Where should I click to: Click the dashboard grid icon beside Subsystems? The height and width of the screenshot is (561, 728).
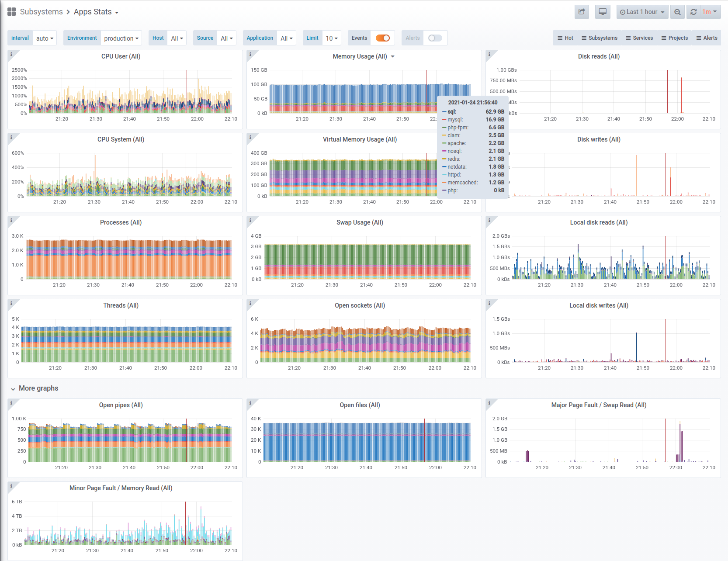[12, 12]
